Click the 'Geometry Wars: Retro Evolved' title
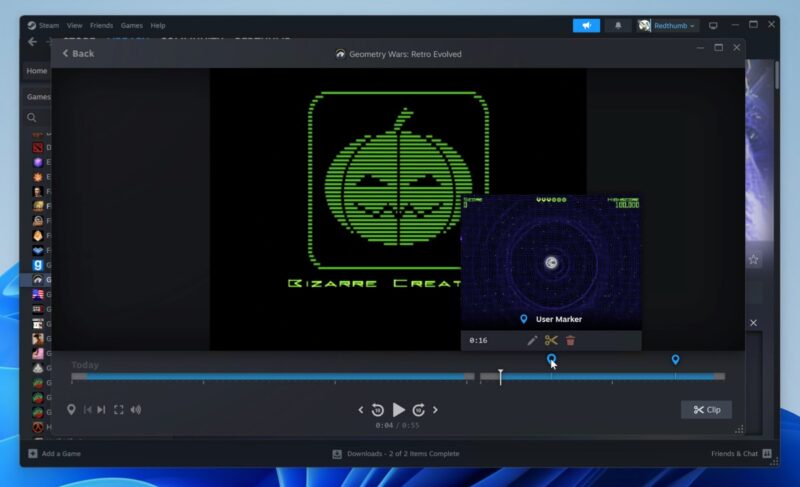The width and height of the screenshot is (800, 487). [x=406, y=54]
